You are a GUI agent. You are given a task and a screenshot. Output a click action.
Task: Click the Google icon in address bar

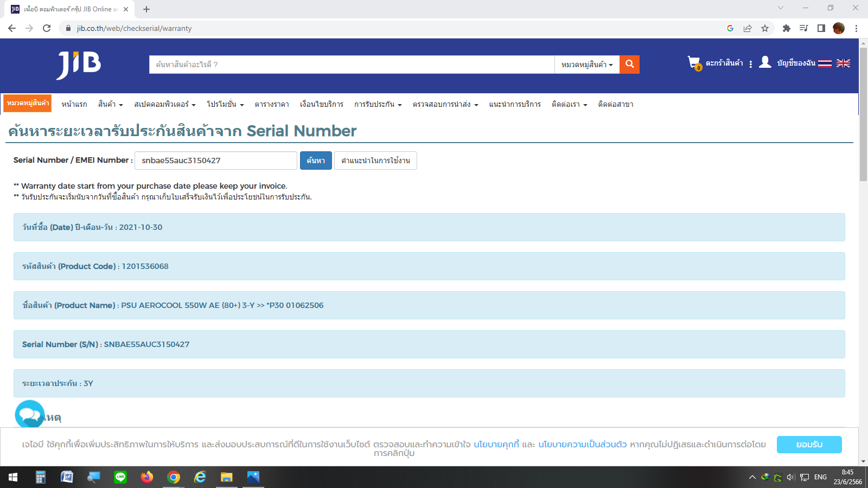[x=730, y=28]
